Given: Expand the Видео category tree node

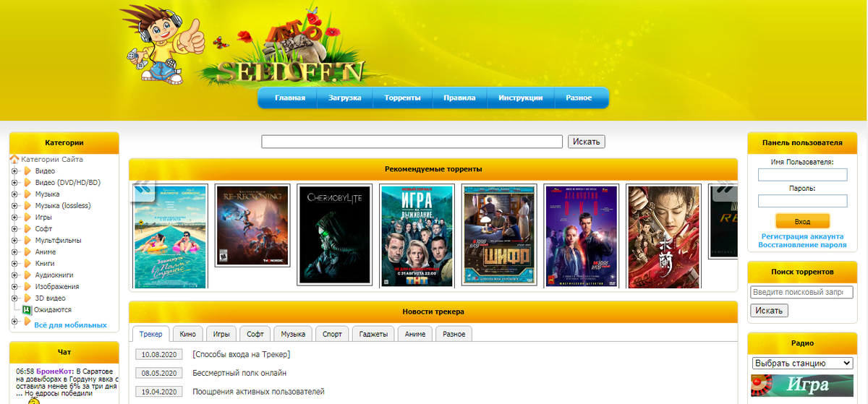Looking at the screenshot, I should (x=14, y=171).
